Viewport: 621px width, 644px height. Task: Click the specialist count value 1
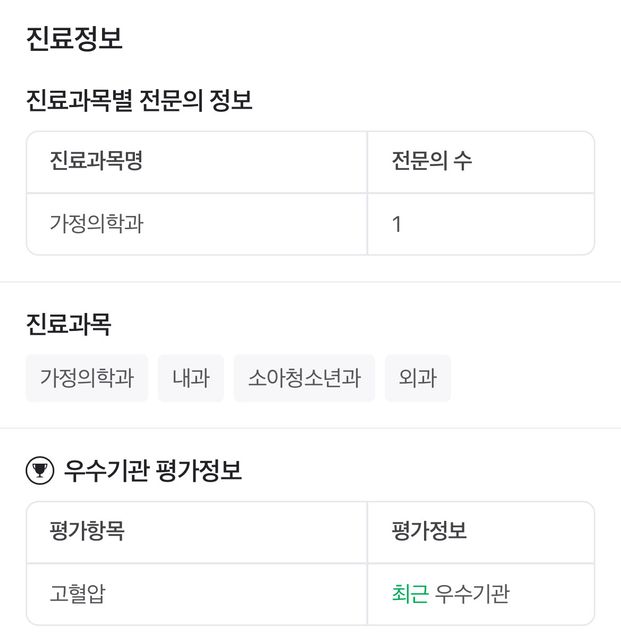click(x=397, y=224)
